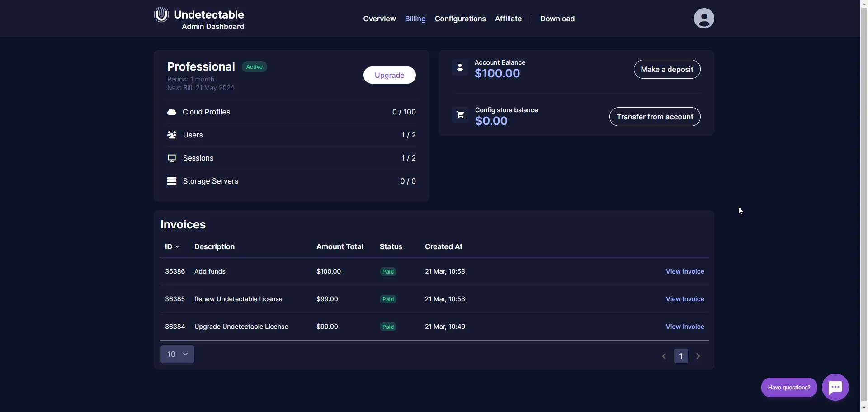This screenshot has width=868, height=412.
Task: Open the Configurations menu item
Action: [460, 19]
